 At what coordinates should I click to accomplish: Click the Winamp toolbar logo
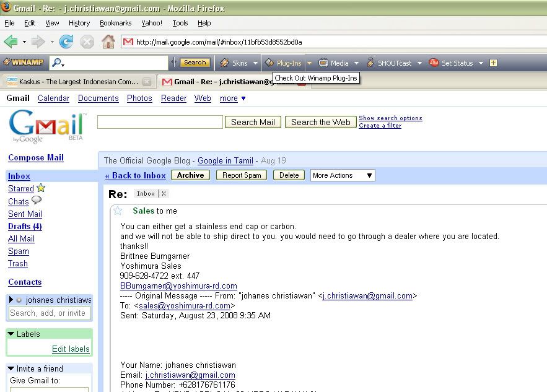pos(24,63)
